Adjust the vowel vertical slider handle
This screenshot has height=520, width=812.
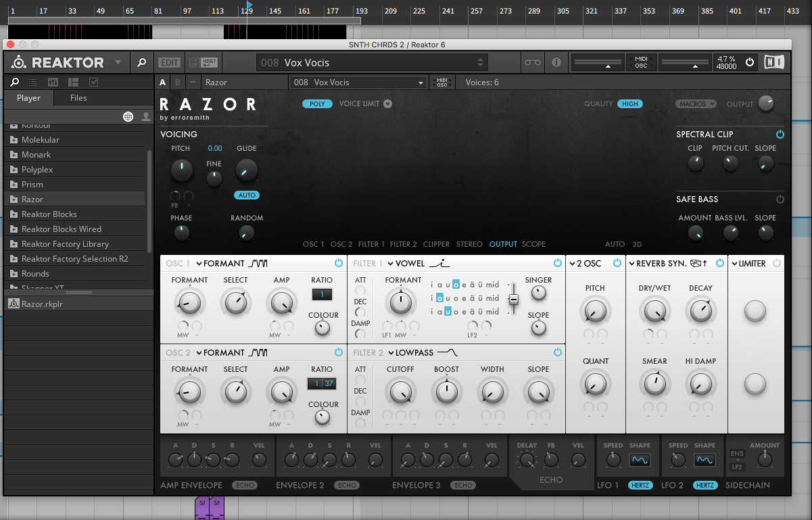[x=514, y=299]
